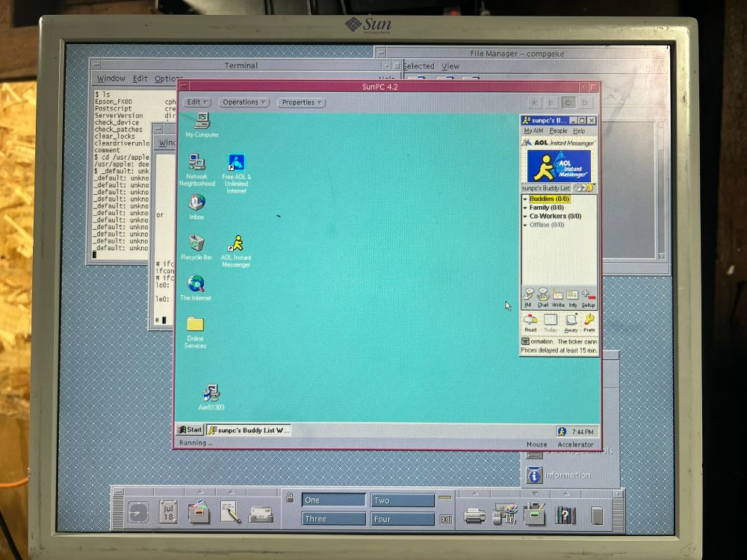The width and height of the screenshot is (747, 560).
Task: Click the Windows Start button
Action: (x=190, y=429)
